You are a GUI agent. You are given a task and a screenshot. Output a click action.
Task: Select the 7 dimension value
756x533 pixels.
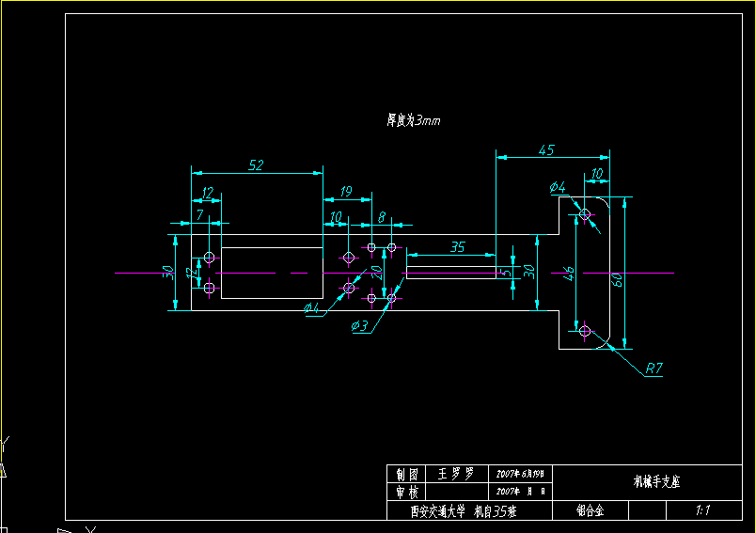pyautogui.click(x=200, y=214)
